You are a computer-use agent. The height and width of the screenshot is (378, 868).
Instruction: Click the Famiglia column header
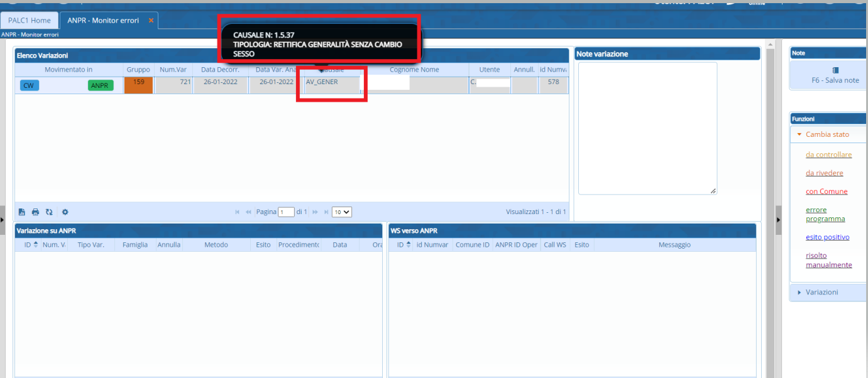(x=135, y=245)
